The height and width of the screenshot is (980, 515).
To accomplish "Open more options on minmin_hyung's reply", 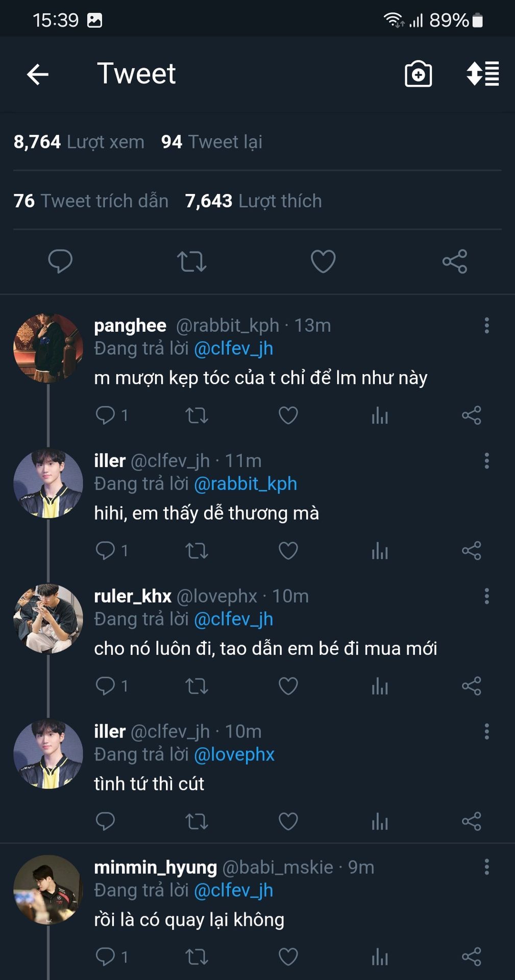I will coord(486,867).
